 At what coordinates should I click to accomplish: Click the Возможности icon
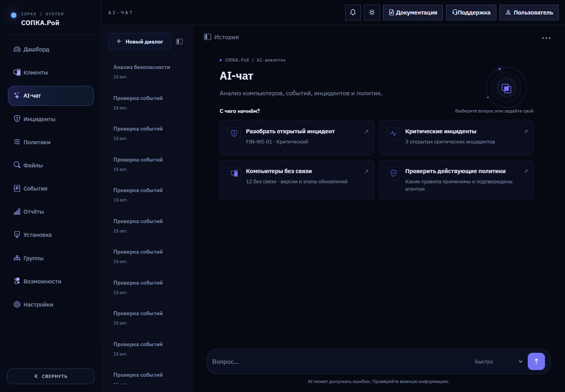tap(17, 281)
